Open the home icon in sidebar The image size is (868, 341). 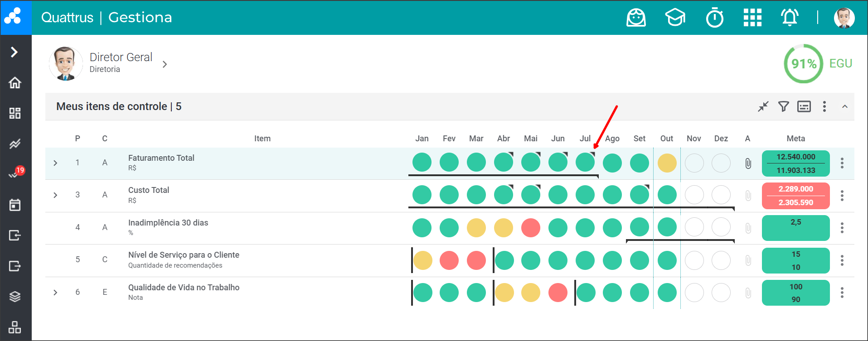[x=15, y=83]
